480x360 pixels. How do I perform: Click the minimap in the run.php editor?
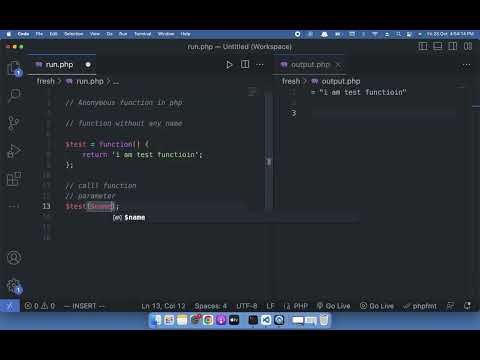(x=252, y=92)
